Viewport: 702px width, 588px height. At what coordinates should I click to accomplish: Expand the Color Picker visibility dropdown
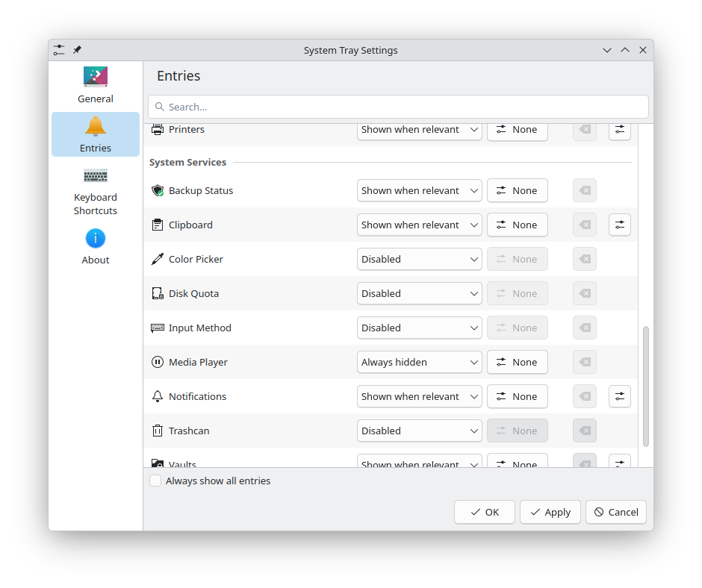[420, 259]
